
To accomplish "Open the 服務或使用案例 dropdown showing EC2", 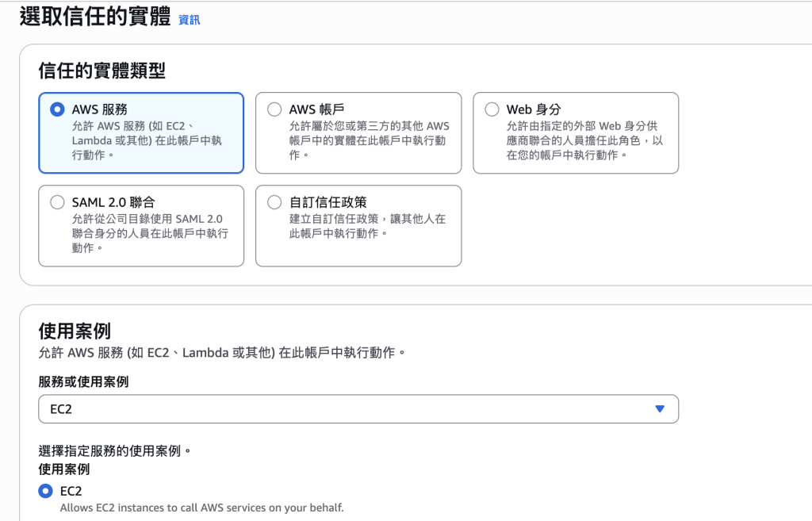I will coord(358,408).
